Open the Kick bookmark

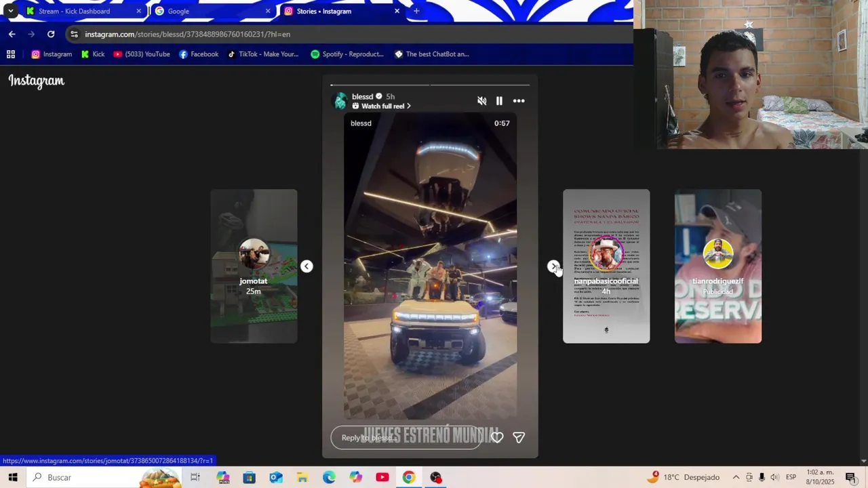tap(93, 54)
